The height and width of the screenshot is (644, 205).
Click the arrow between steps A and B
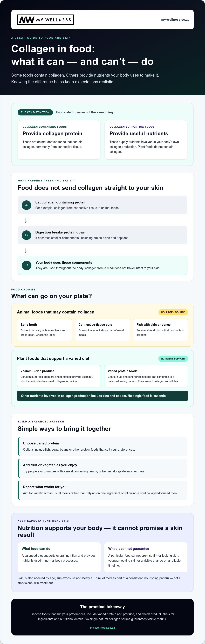(x=25, y=220)
